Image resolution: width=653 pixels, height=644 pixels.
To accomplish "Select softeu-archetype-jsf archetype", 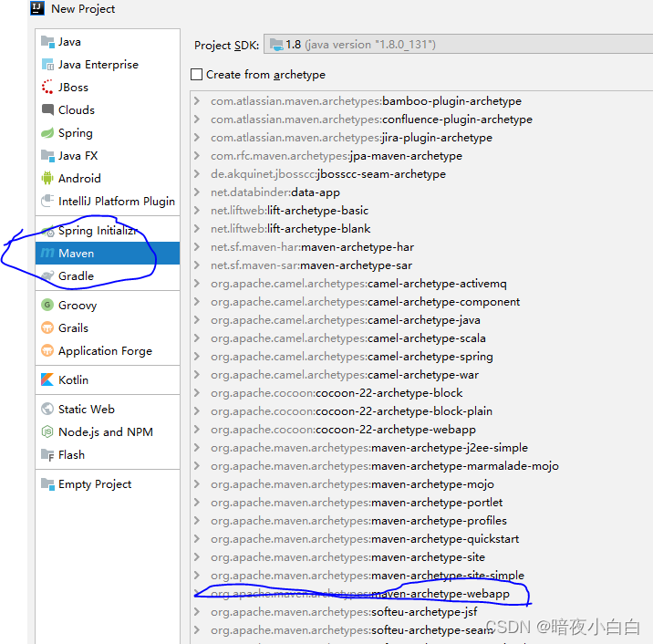I will pos(344,612).
